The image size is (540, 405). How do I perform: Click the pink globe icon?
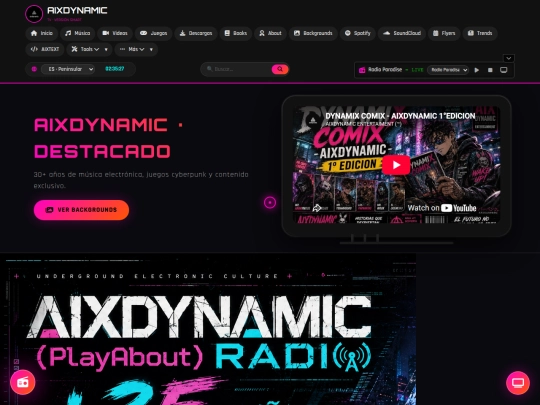click(x=34, y=69)
